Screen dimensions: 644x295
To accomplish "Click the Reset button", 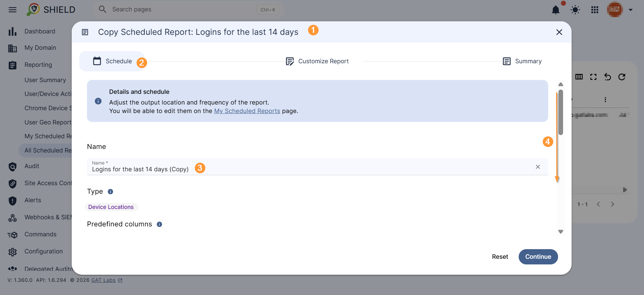I will [x=500, y=257].
